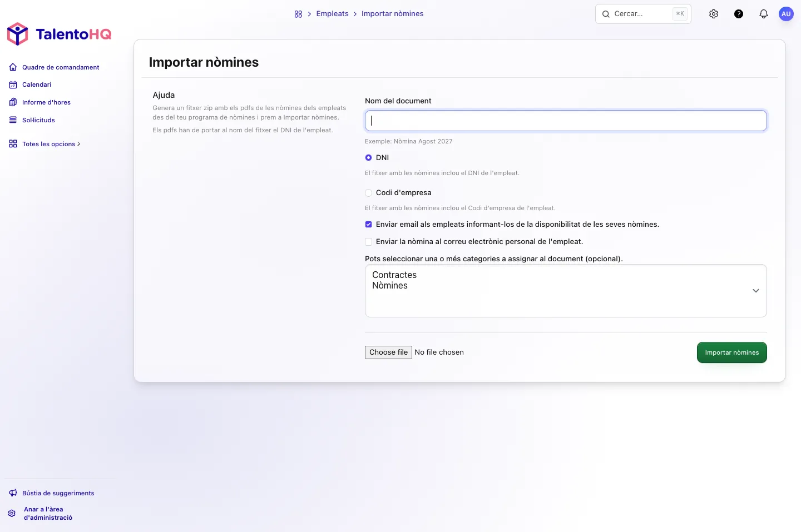Image resolution: width=801 pixels, height=532 pixels.
Task: Open the settings gear icon
Action: (x=714, y=14)
